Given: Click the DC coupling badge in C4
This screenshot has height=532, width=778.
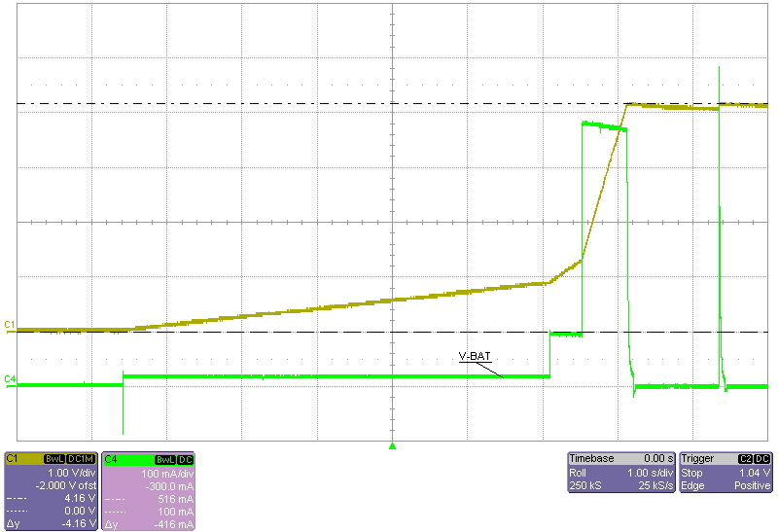Looking at the screenshot, I should pos(185,460).
